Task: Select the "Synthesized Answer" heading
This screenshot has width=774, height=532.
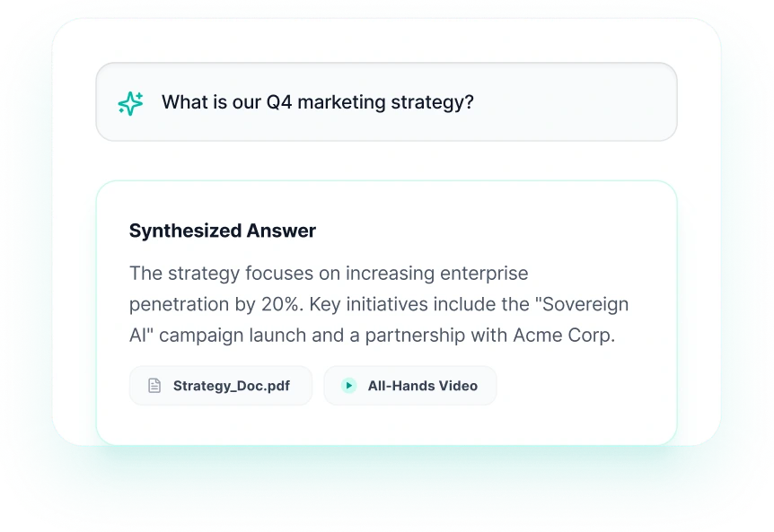Action: point(223,231)
